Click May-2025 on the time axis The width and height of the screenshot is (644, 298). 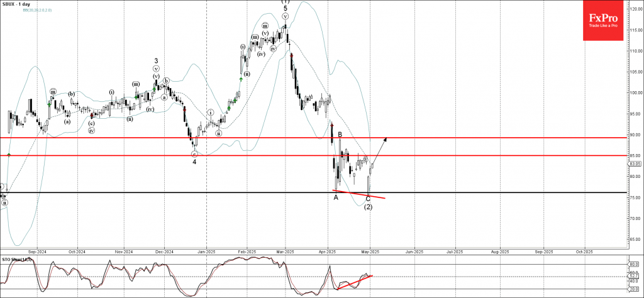click(370, 251)
